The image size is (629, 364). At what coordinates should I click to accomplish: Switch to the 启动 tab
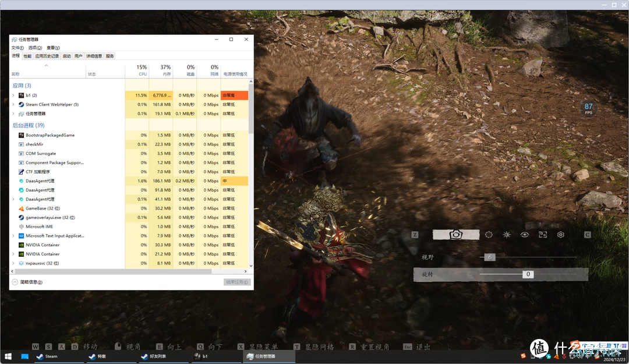66,56
